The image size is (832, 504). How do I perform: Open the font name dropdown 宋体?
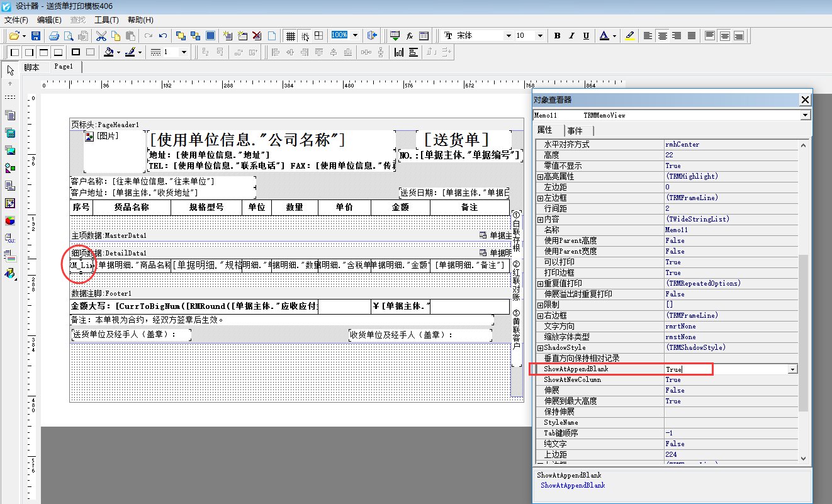(509, 36)
